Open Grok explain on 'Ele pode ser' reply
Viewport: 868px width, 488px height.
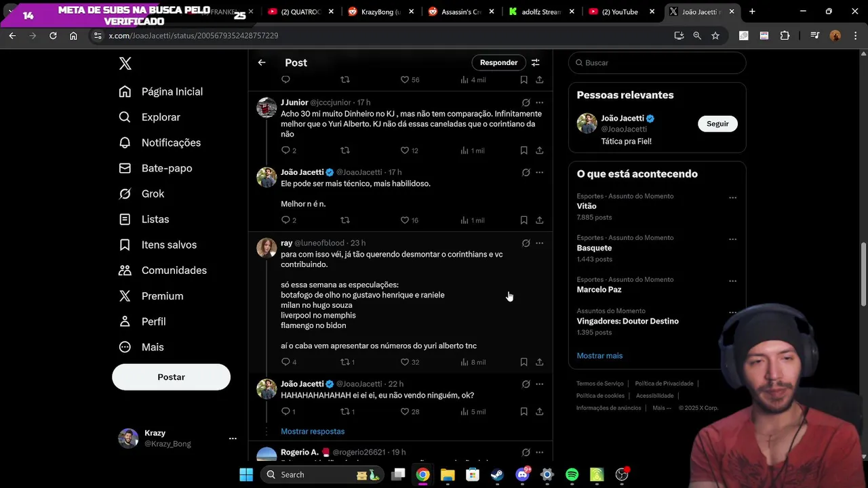526,172
